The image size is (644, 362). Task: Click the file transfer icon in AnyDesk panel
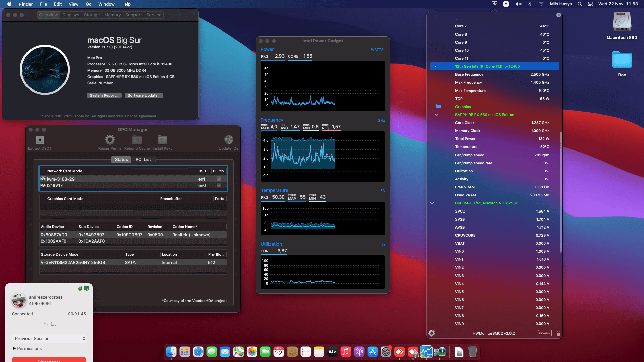(x=45, y=324)
